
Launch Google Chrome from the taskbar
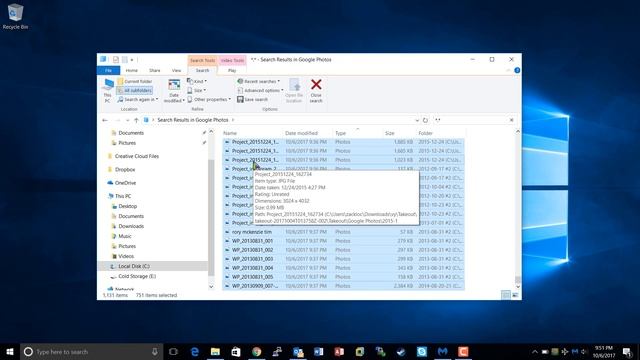[x=256, y=351]
